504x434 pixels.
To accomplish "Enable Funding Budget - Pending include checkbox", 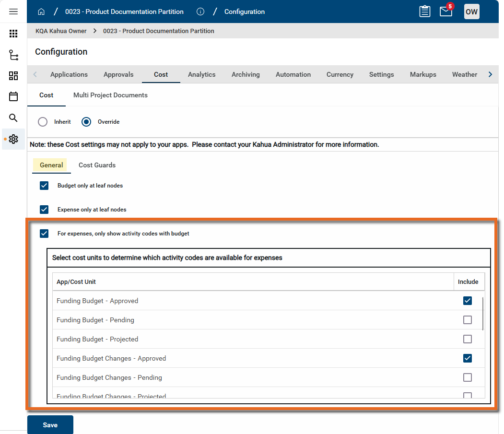I will point(468,320).
